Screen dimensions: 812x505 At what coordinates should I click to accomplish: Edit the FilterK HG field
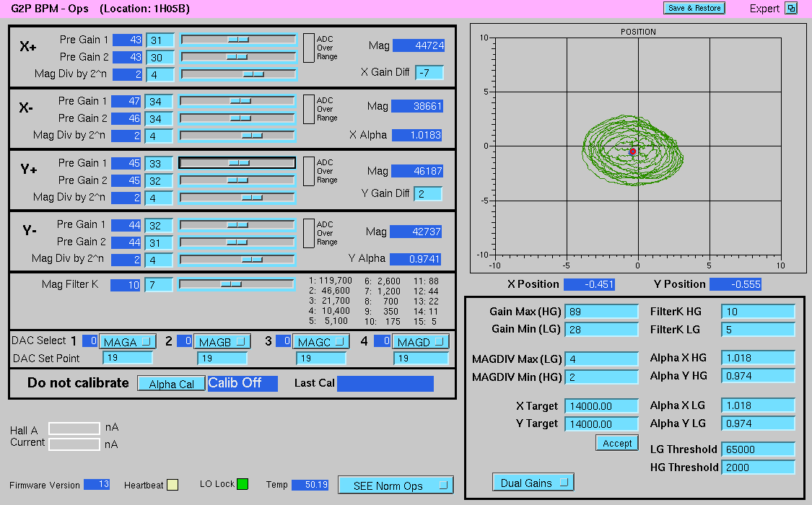758,312
